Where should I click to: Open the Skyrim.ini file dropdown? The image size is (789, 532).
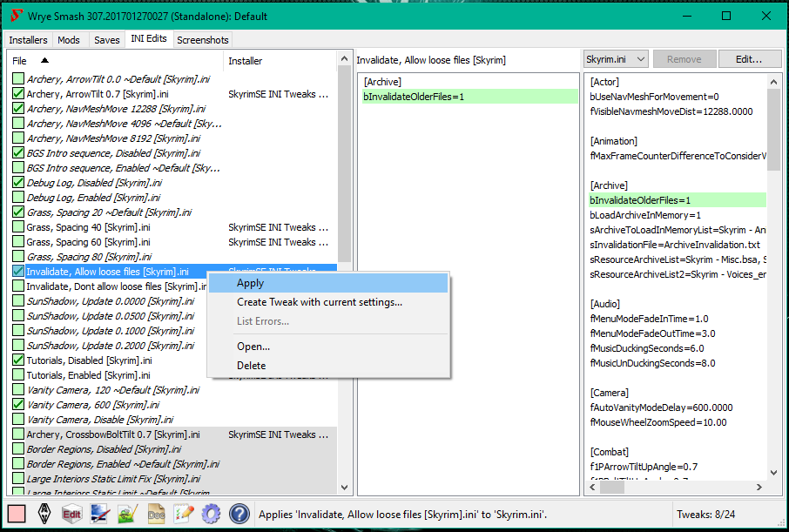[616, 59]
